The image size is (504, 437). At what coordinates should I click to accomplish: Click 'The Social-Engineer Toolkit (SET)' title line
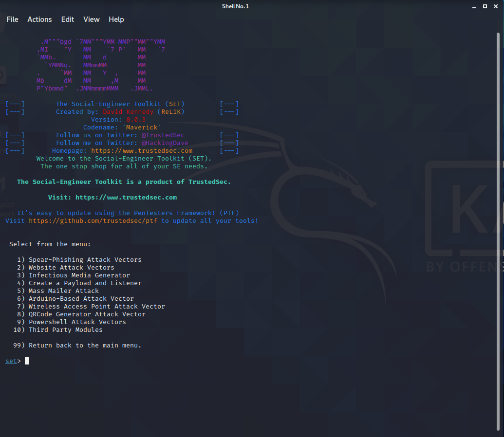(x=120, y=104)
